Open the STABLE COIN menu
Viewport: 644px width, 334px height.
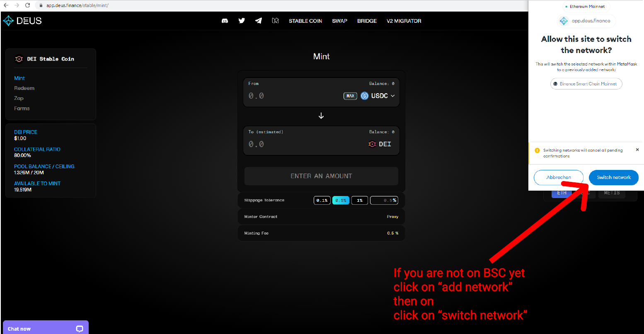coord(305,21)
